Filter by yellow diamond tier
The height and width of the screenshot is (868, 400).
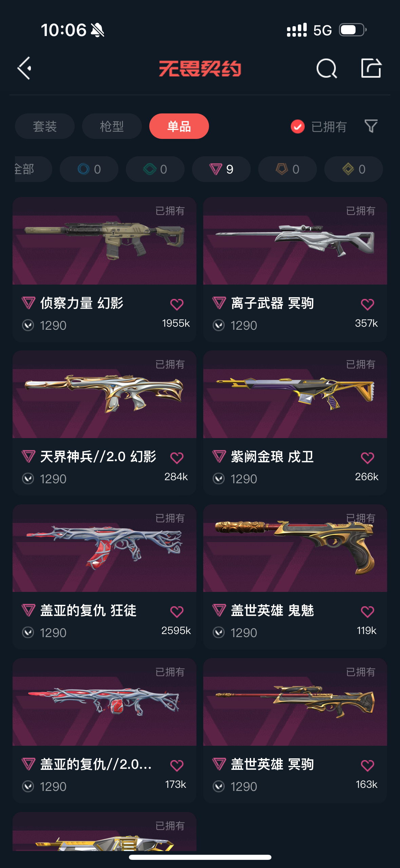(354, 169)
